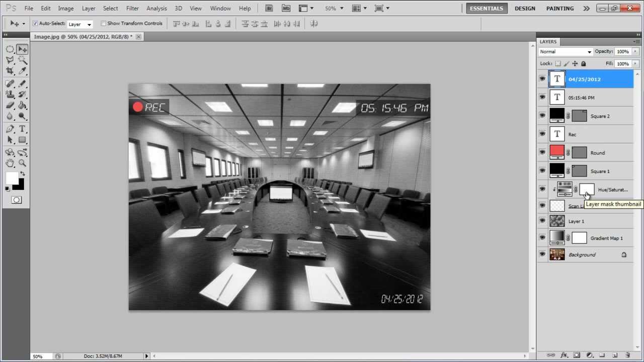Select the 3D Rotate tool
644x362 pixels.
point(10,152)
